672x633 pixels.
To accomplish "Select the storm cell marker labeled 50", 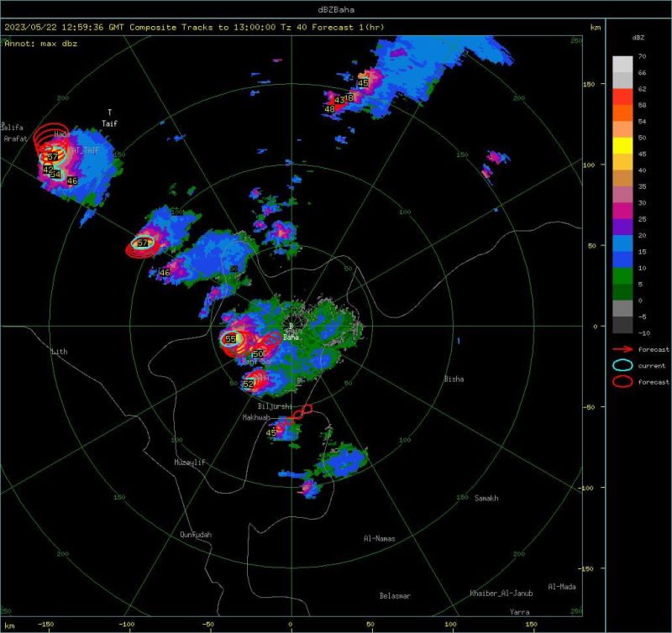I will [x=258, y=353].
